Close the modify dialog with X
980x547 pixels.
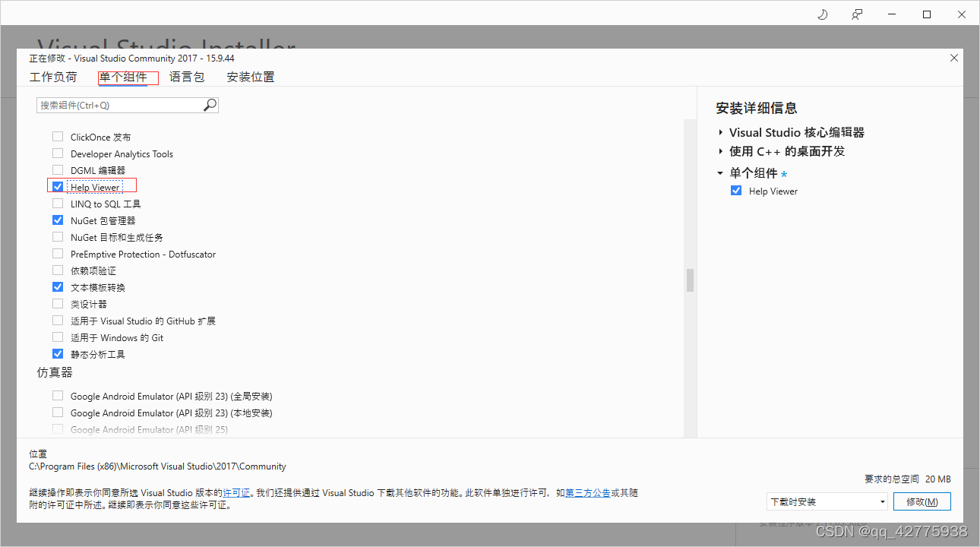pos(954,58)
